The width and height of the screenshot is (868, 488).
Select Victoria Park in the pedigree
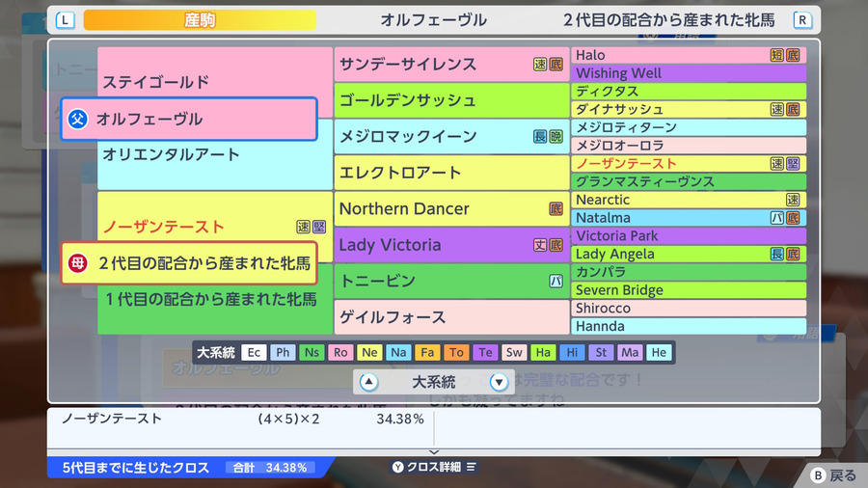pyautogui.click(x=688, y=235)
